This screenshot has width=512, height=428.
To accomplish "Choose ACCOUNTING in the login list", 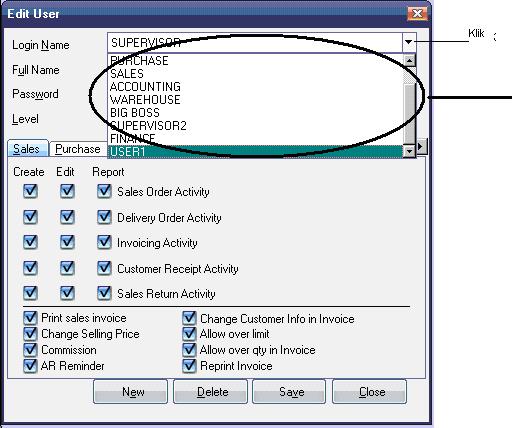I will pyautogui.click(x=255, y=87).
